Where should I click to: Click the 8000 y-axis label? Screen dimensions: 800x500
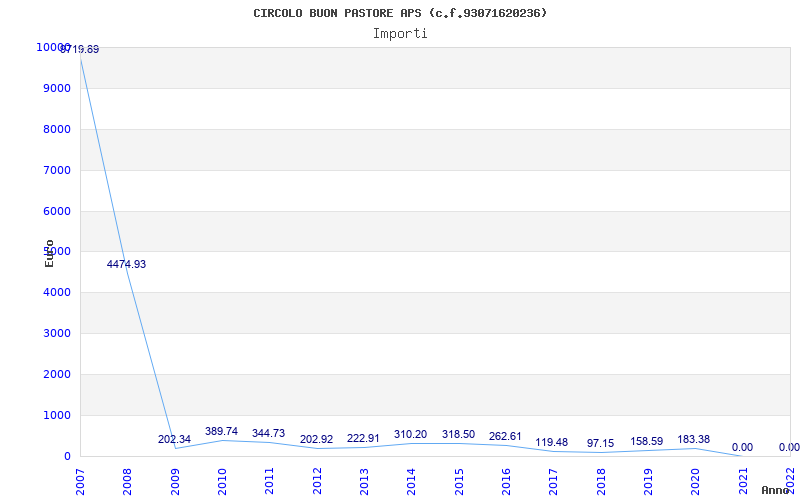[x=57, y=129]
